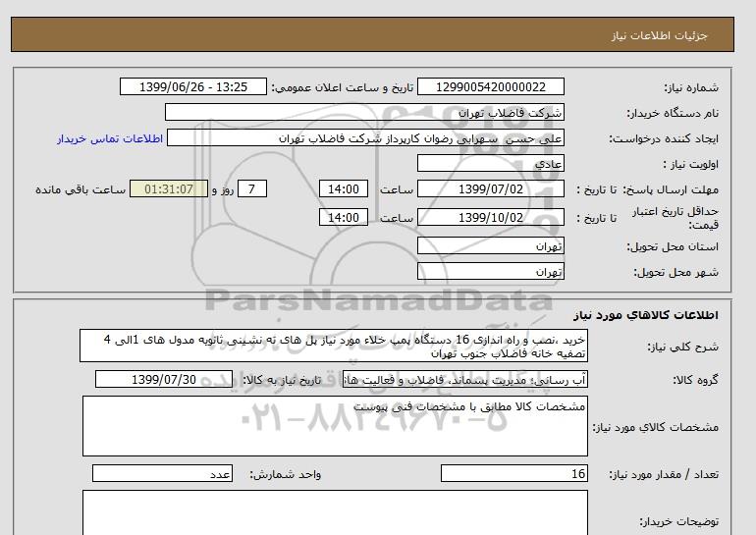The width and height of the screenshot is (756, 535).
Task: Click the label شهر محل تحویل
Action: click(675, 272)
